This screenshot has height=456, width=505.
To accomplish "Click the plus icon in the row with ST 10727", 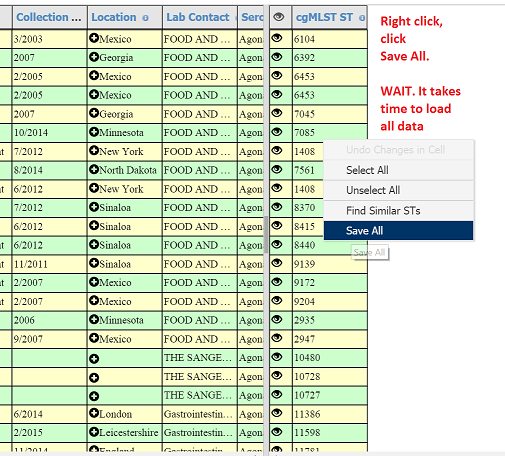I will (x=94, y=396).
